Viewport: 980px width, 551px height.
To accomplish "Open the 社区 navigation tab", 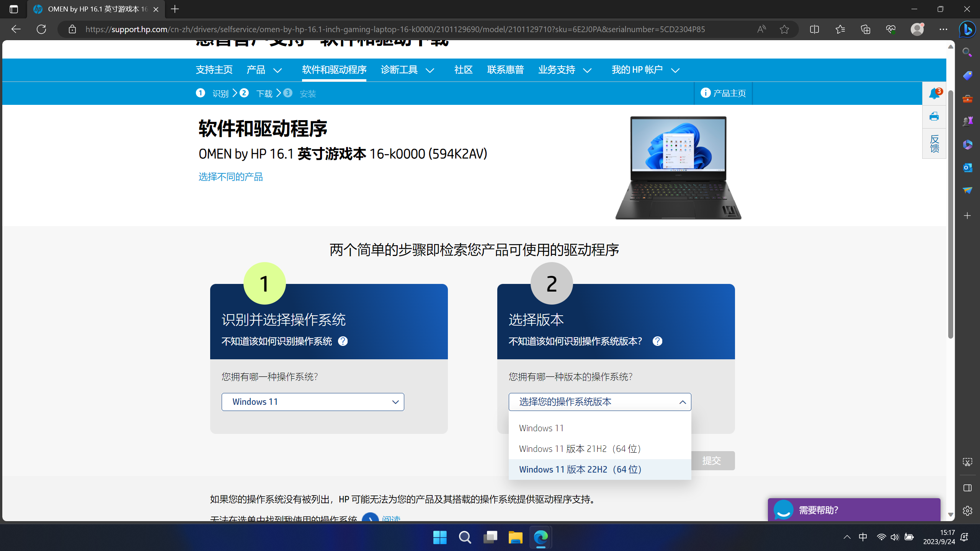I will coord(463,70).
